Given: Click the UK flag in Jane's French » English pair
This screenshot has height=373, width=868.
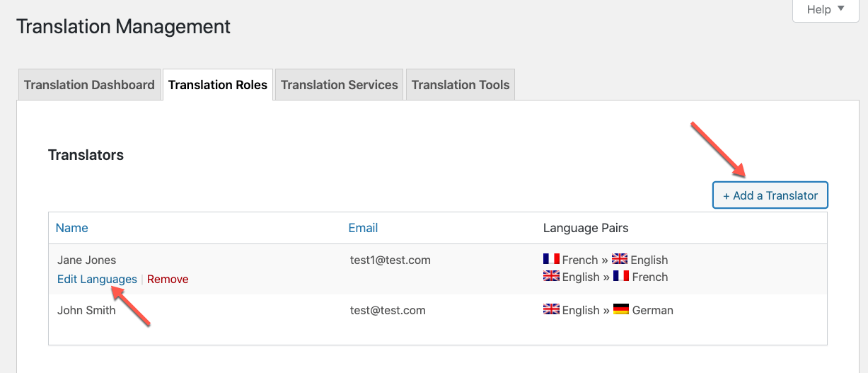Looking at the screenshot, I should 620,259.
